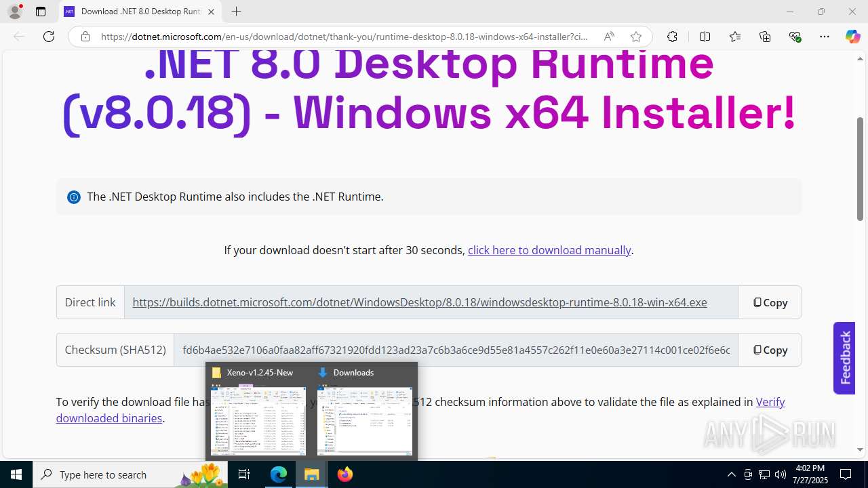Toggle split screen view
The width and height of the screenshot is (868, 488).
point(705,37)
